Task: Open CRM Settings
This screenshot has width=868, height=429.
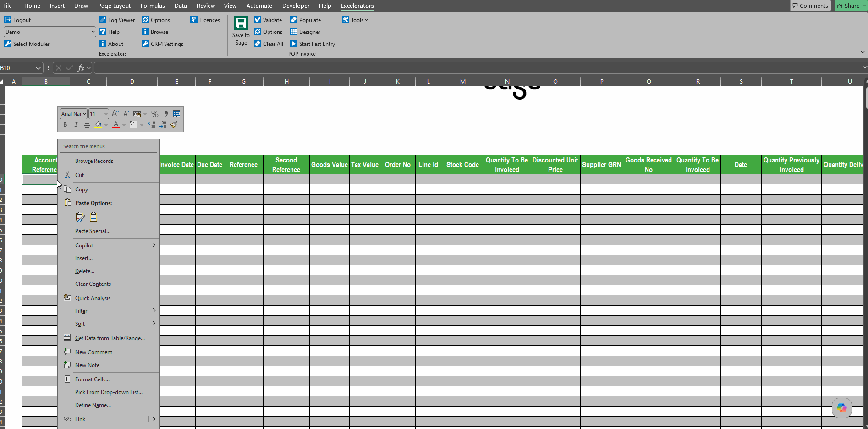Action: [162, 44]
